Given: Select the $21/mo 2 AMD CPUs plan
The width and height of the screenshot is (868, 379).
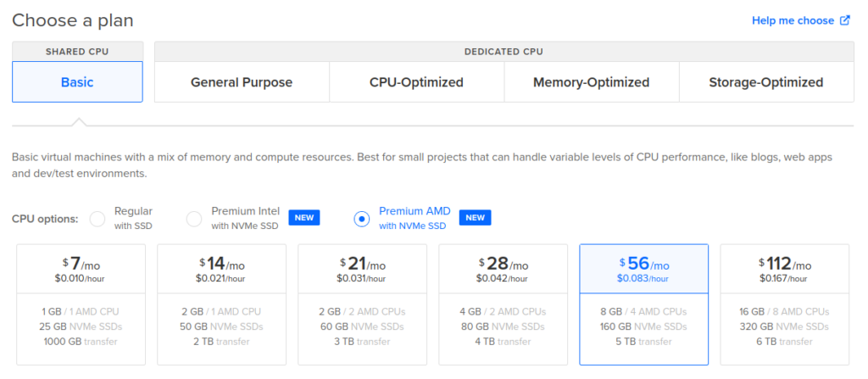Looking at the screenshot, I should tap(363, 304).
